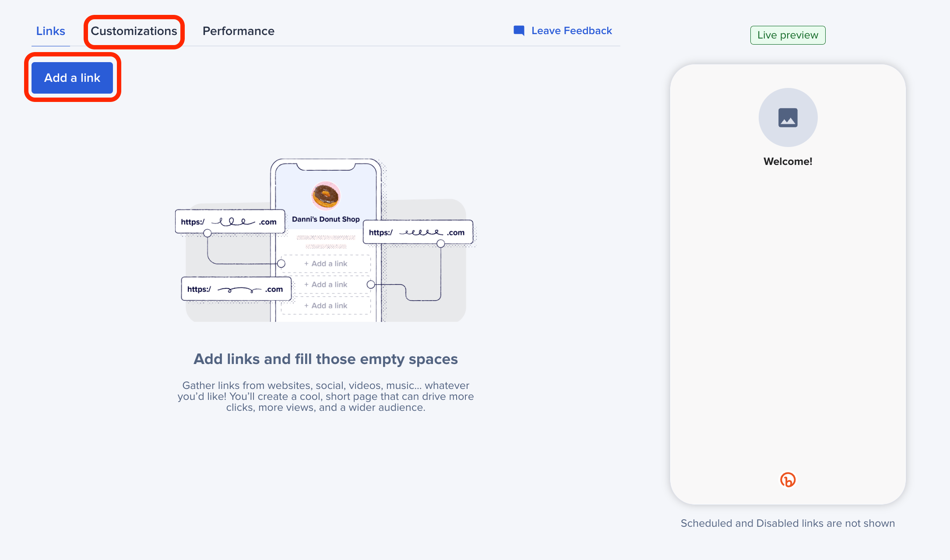Screen dimensions: 950x560
Task: Click the bottom-left https URL card in the illustration
Action: (236, 289)
